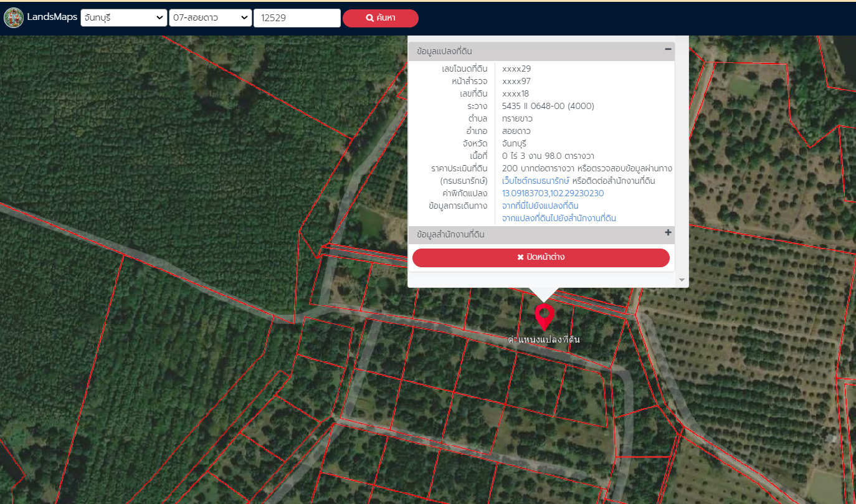The image size is (856, 504).
Task: Open the เว็บไซต์กรมธนารักษ์ link
Action: [x=536, y=181]
